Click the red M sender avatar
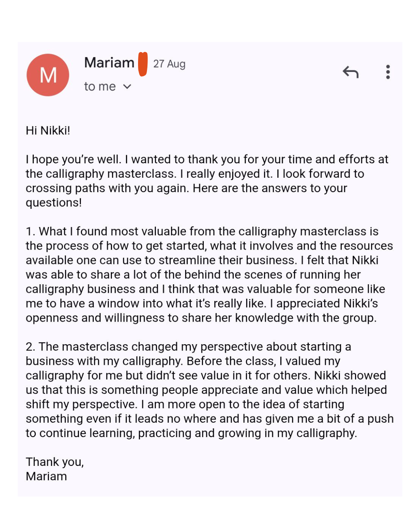 (48, 75)
